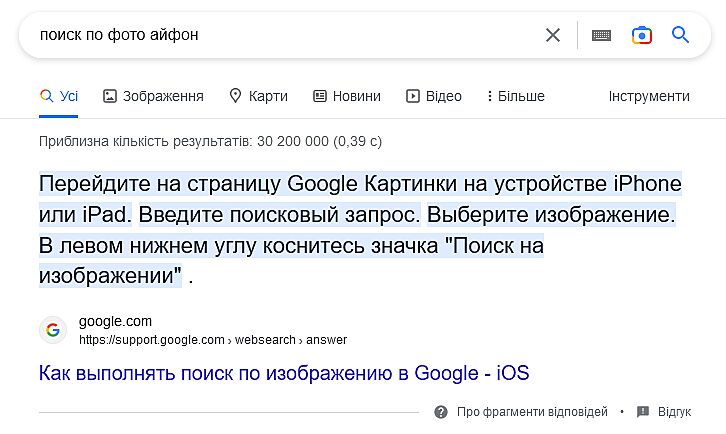Click the highlighted featured snippet text
The image size is (726, 434).
pos(359,230)
